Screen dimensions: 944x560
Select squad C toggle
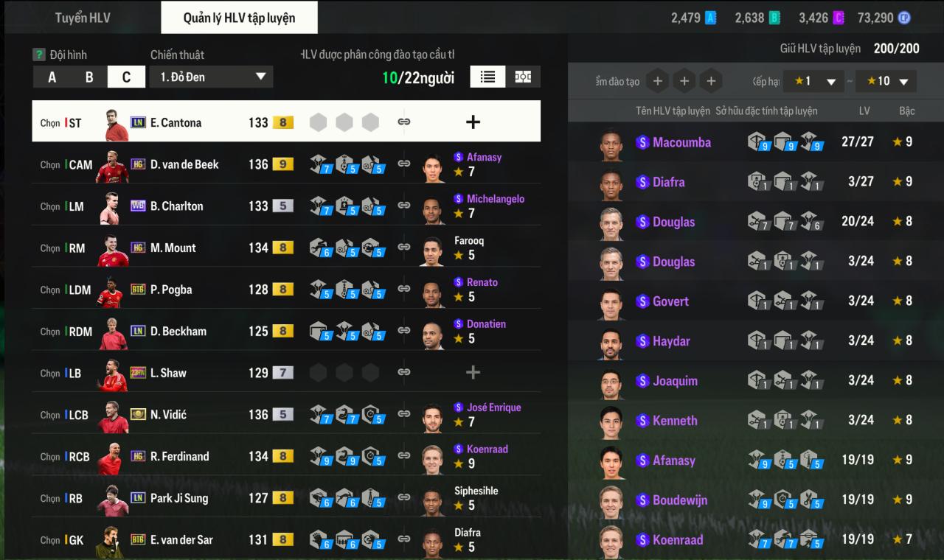coord(127,77)
